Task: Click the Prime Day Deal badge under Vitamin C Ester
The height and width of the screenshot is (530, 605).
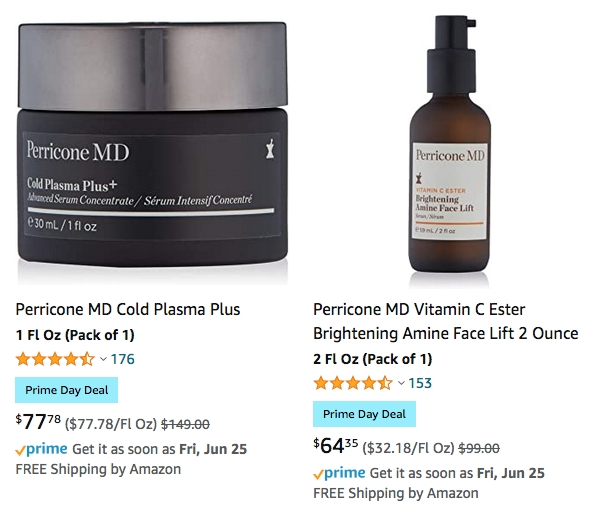Action: (365, 414)
